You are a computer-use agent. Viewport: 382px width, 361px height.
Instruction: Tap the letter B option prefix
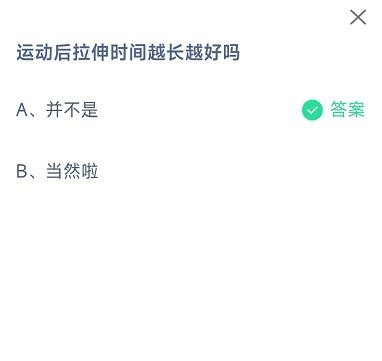tap(22, 172)
